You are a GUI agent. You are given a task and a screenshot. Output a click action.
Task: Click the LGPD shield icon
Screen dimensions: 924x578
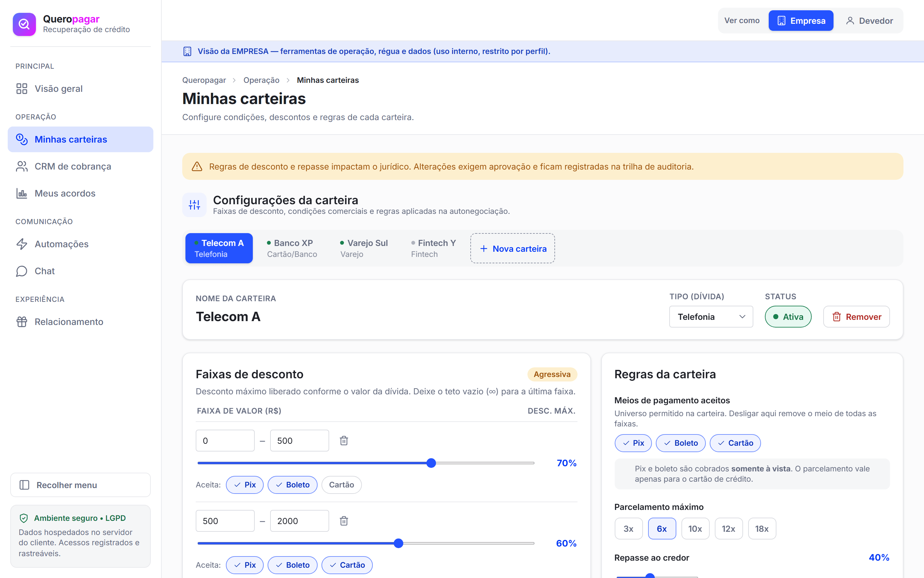click(24, 518)
